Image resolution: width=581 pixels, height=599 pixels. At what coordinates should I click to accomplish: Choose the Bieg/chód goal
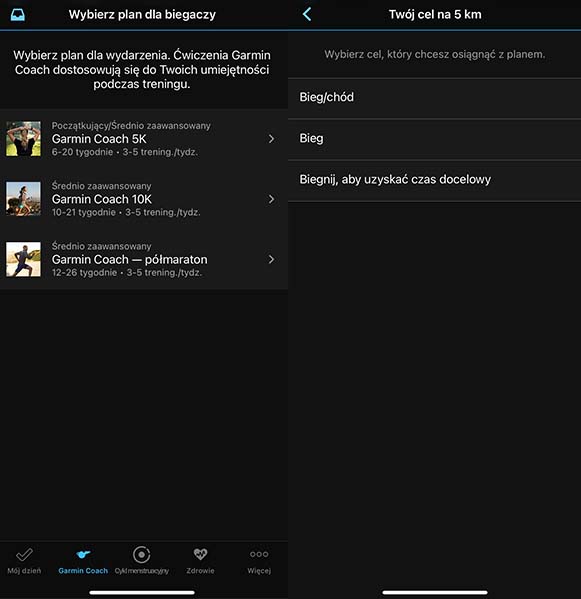pyautogui.click(x=435, y=98)
